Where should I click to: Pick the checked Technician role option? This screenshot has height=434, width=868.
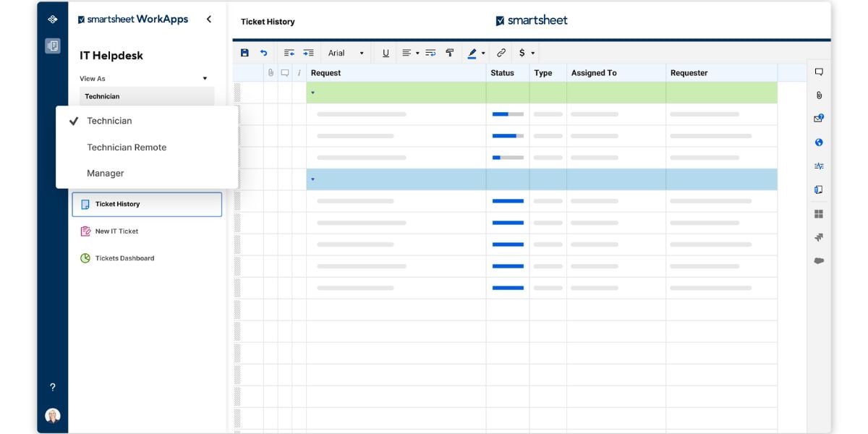pos(109,121)
